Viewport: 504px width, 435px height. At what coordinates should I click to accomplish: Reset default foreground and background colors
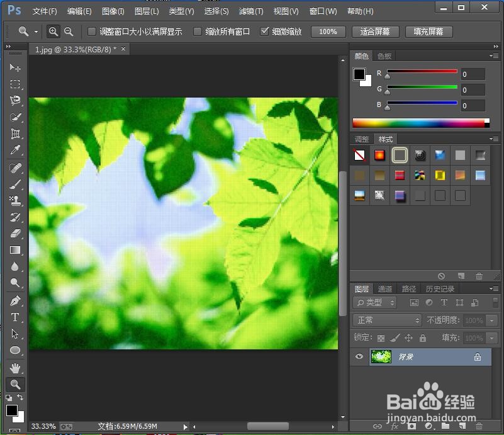[9, 398]
